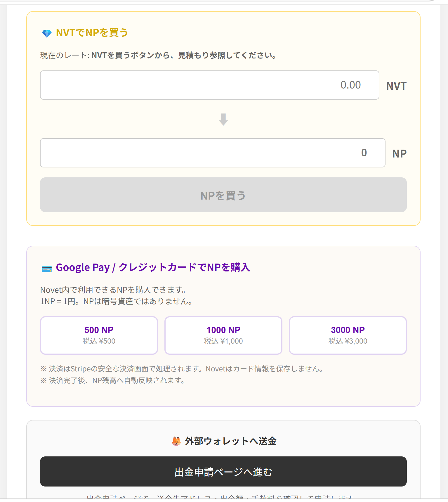Focus the NP amount input field
448x502 pixels.
pyautogui.click(x=213, y=153)
